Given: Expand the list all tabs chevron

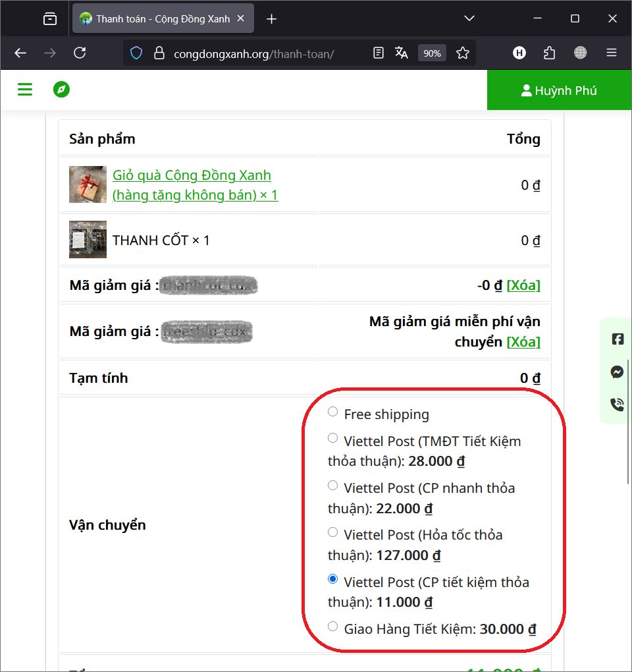Looking at the screenshot, I should click(x=469, y=18).
